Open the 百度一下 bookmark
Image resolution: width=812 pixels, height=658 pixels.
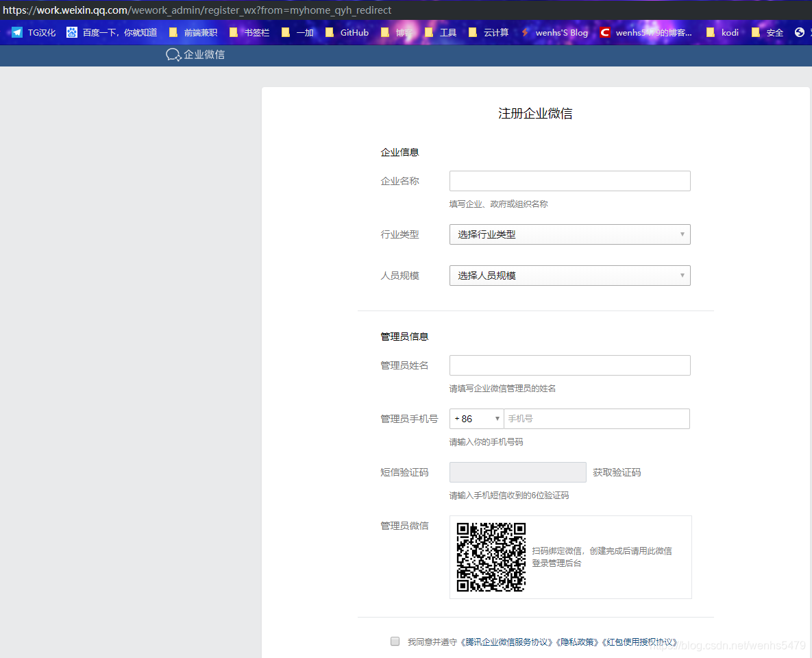112,33
